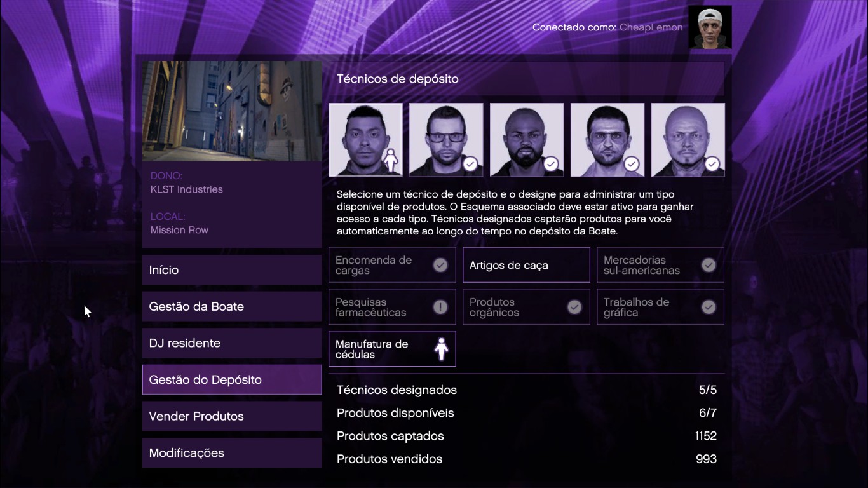Click the nightclub alley location image
The height and width of the screenshot is (488, 868).
coord(232,111)
